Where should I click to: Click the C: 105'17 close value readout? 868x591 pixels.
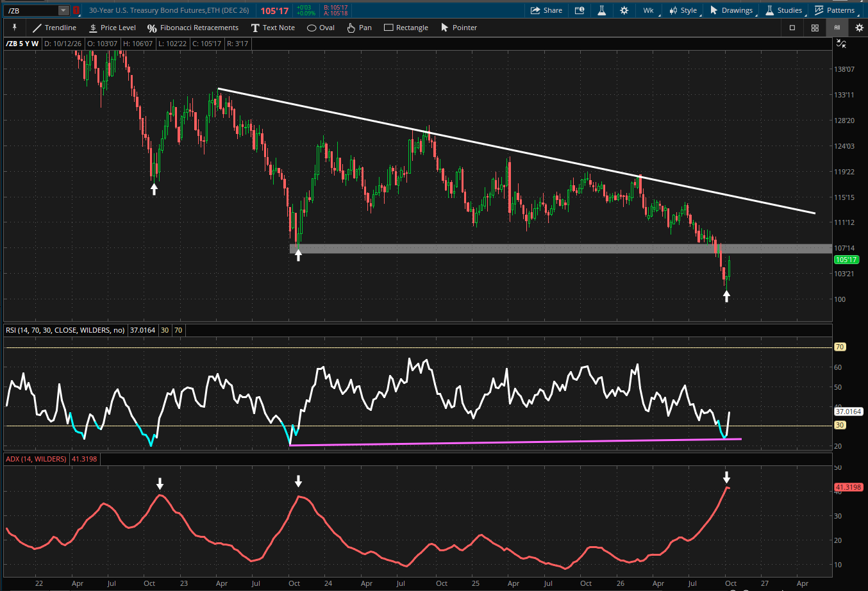207,44
